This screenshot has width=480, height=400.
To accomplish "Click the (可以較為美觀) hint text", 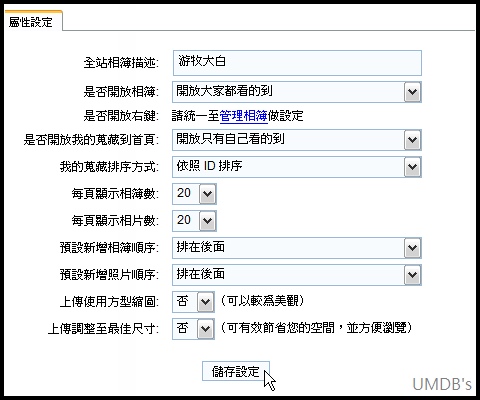I will tap(262, 301).
